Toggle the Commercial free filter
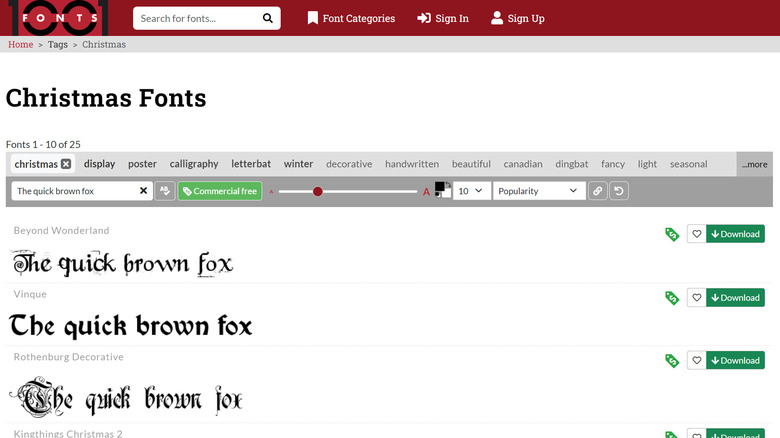This screenshot has height=438, width=780. point(219,191)
